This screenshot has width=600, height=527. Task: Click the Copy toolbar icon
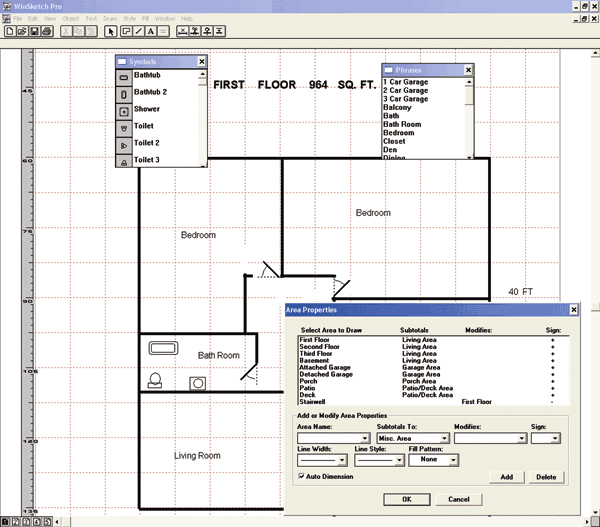(78, 31)
